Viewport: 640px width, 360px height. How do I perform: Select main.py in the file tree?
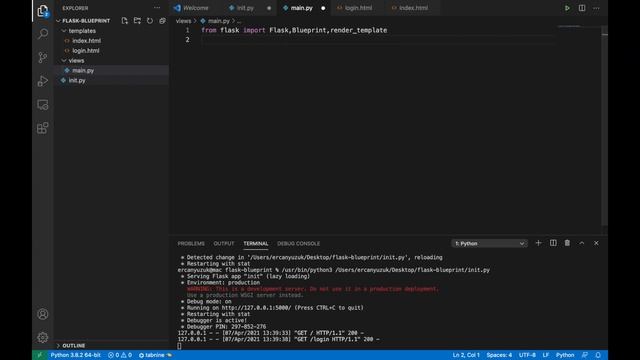111,70
